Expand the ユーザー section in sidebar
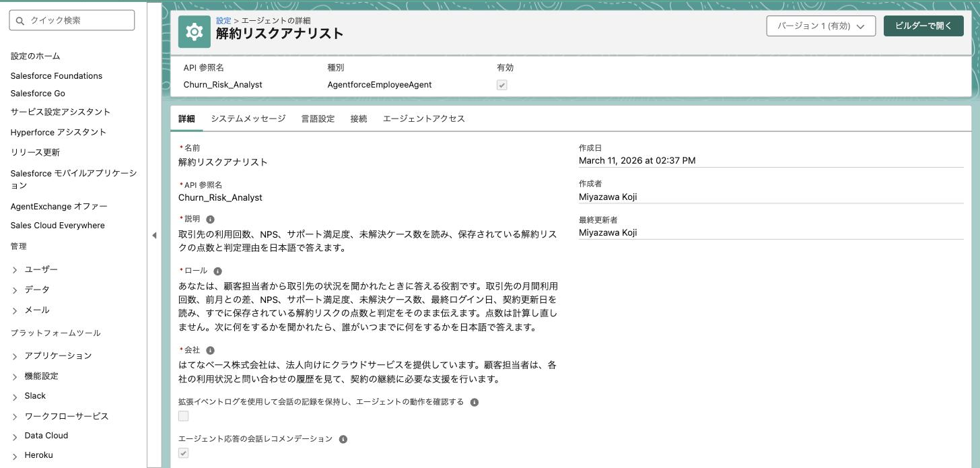 [x=15, y=270]
